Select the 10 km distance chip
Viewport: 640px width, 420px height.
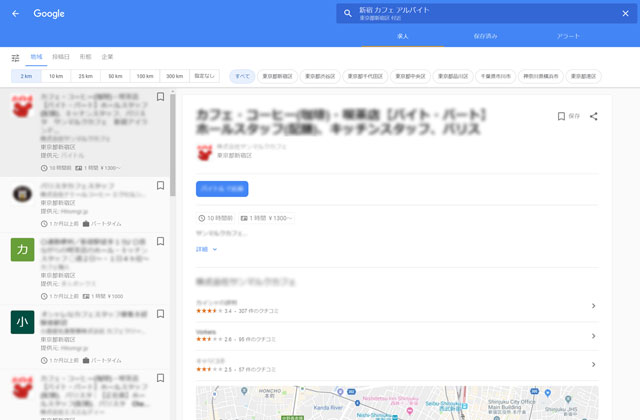(x=56, y=76)
